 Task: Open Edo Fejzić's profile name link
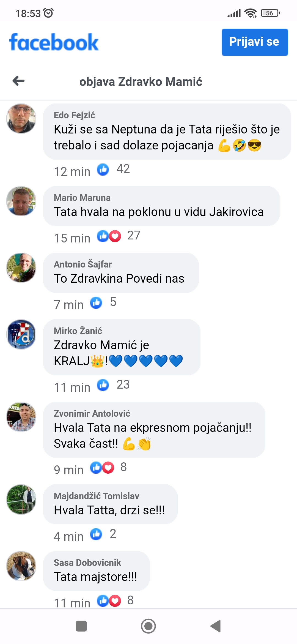[x=74, y=115]
